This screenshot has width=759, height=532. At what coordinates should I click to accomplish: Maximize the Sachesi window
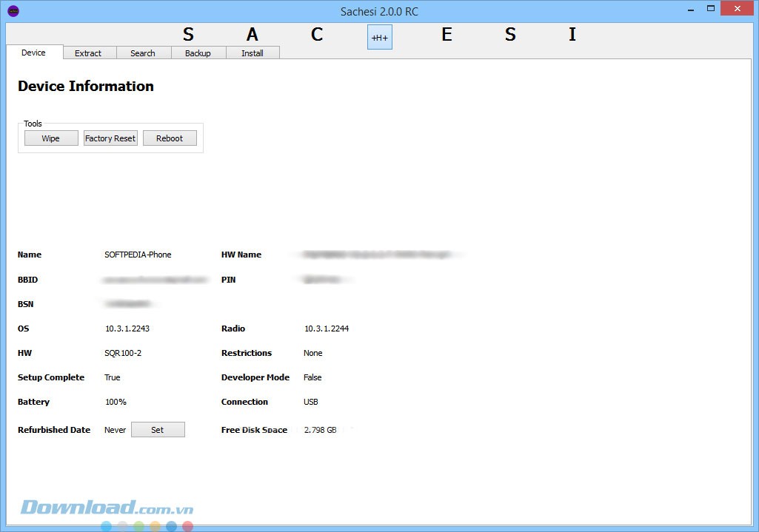(711, 9)
